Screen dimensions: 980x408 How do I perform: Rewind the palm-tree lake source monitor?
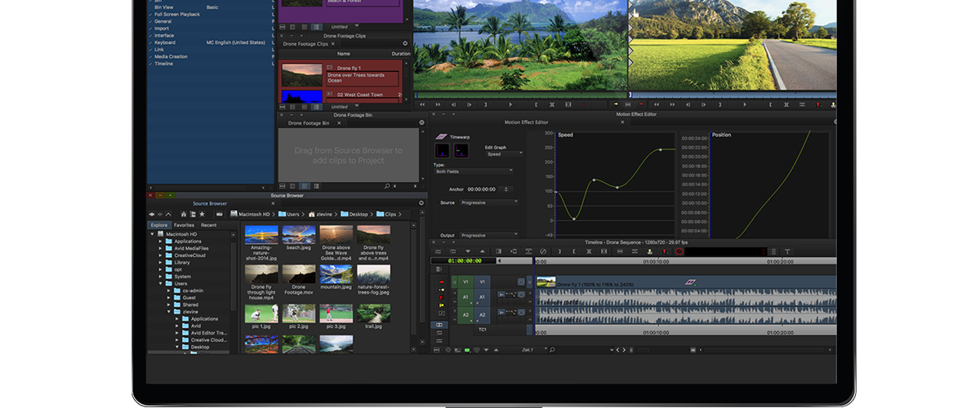[422, 104]
